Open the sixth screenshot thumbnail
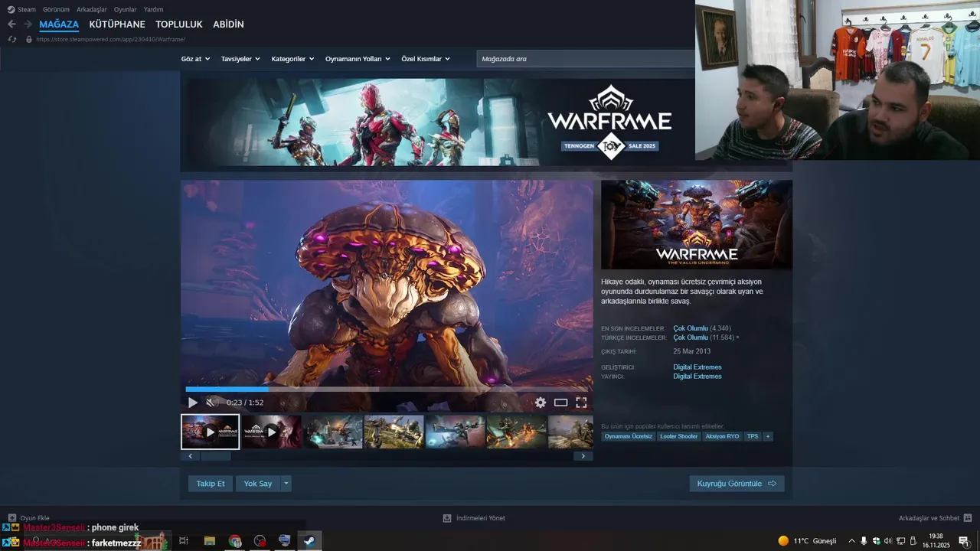Viewport: 980px width, 551px height. [x=517, y=432]
